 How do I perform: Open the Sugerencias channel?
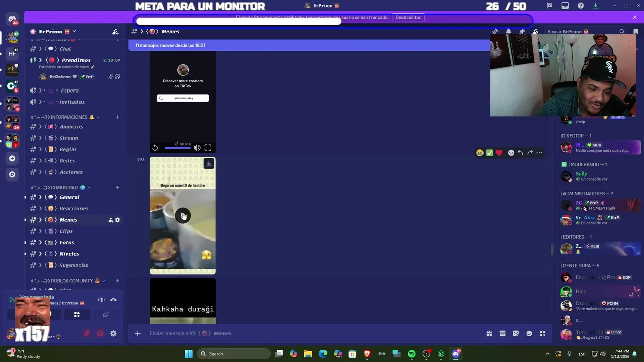pos(74,265)
